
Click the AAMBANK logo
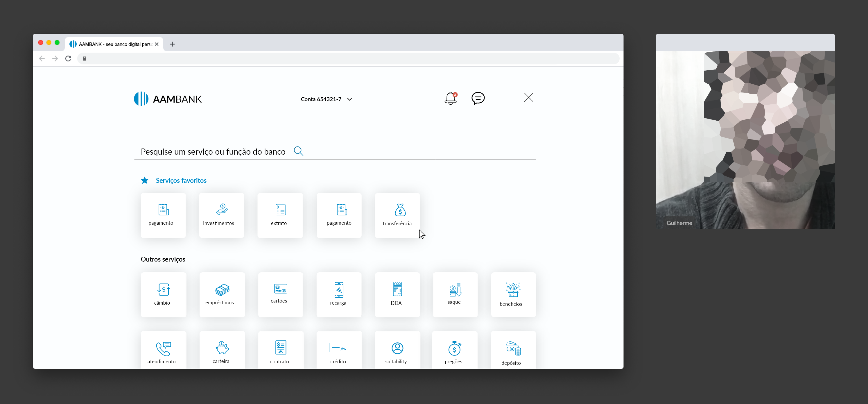click(168, 99)
